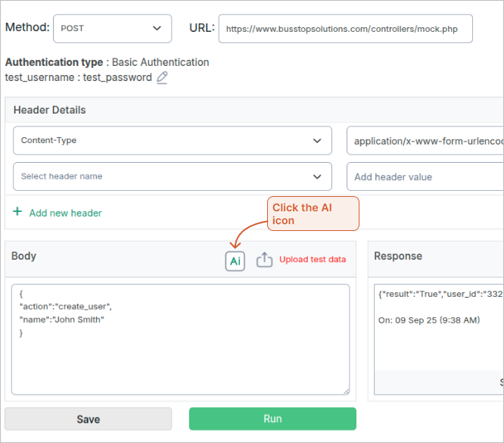Focus the URL input field
Image resolution: width=504 pixels, height=443 pixels.
pos(345,29)
